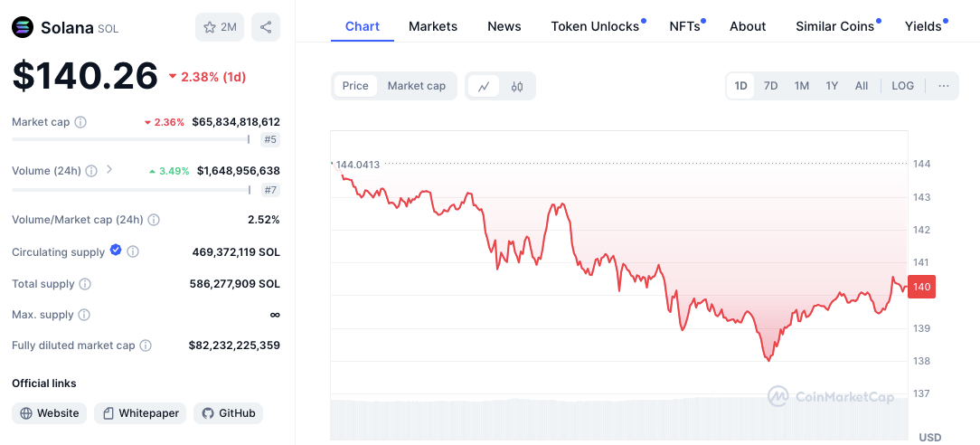Switch to the News tab

pyautogui.click(x=504, y=26)
